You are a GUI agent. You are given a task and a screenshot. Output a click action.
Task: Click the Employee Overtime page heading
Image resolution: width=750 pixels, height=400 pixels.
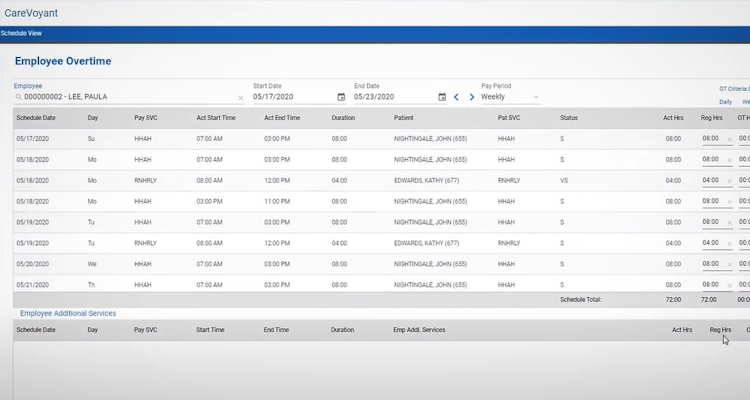click(x=63, y=61)
